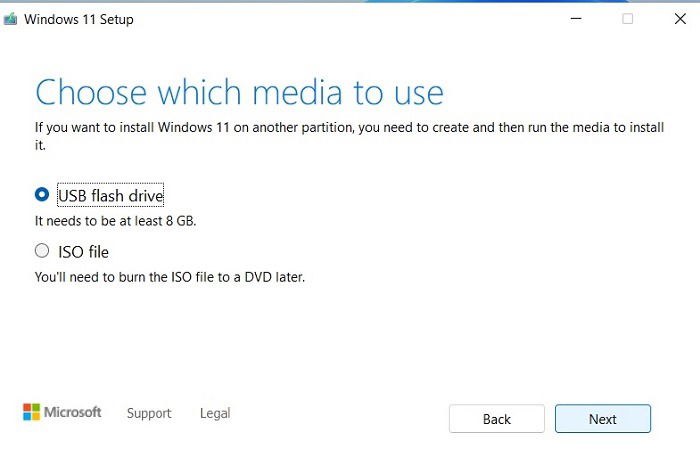Select the USB flash drive radio button
Screen dimensions: 700x460
click(x=42, y=194)
